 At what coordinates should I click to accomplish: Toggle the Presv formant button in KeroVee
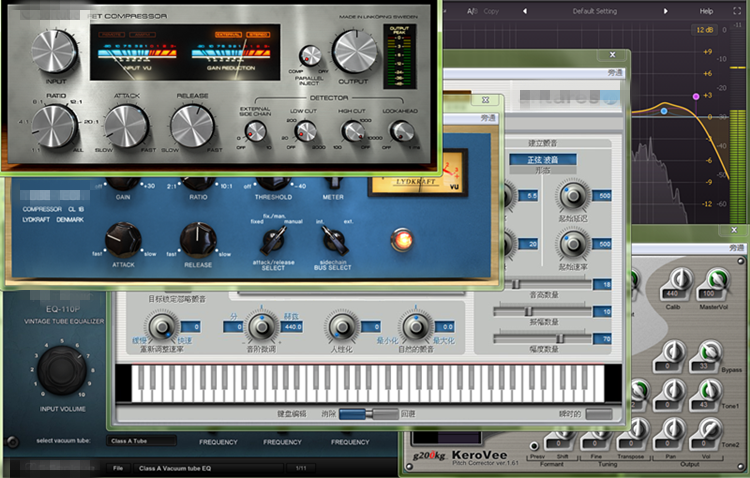[534, 445]
